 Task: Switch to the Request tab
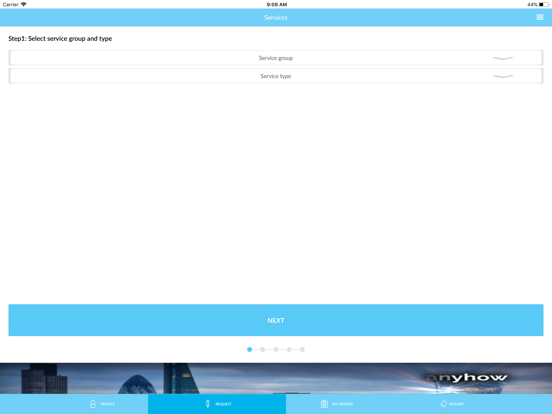click(x=217, y=404)
